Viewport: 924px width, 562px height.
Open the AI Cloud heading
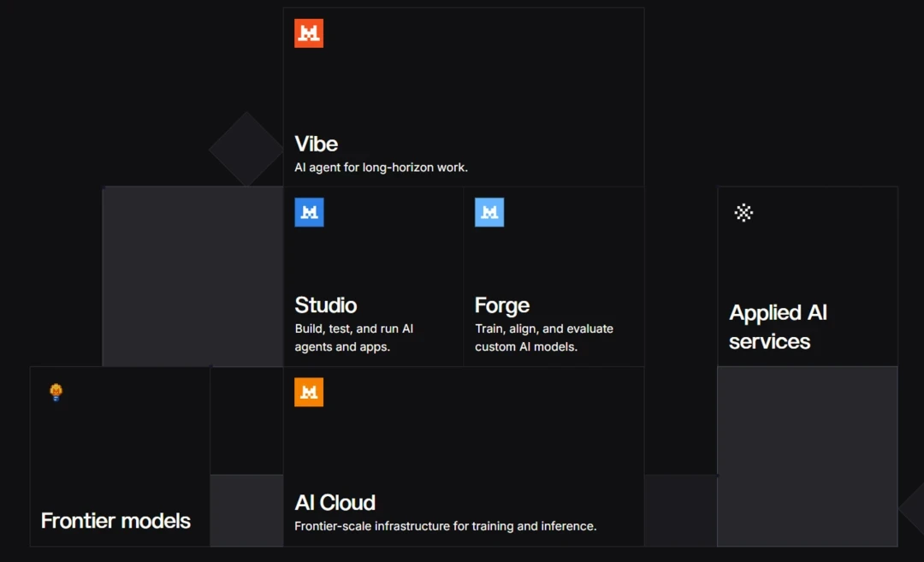[335, 502]
